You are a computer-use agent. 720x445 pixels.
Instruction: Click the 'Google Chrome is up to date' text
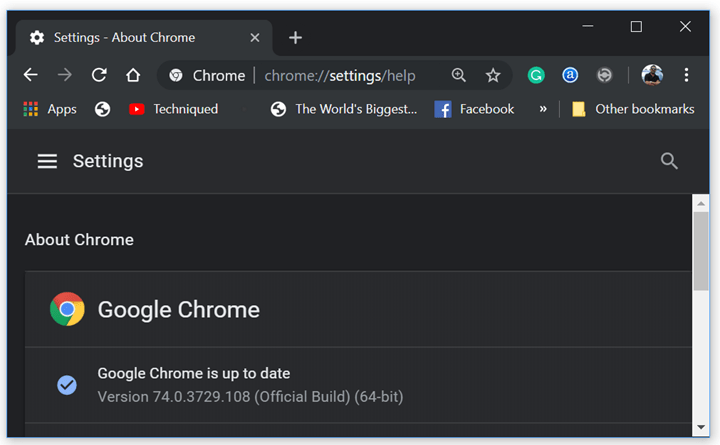coord(194,373)
